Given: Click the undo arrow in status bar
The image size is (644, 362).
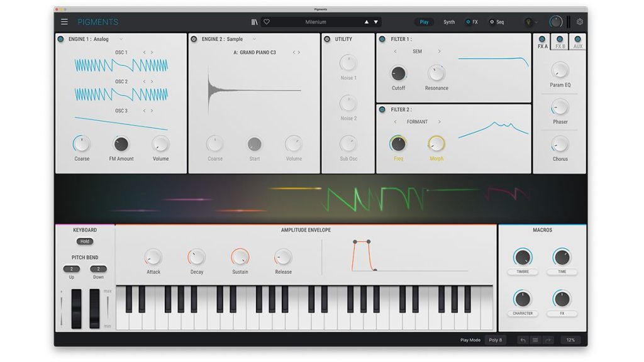Looking at the screenshot, I should coord(523,340).
